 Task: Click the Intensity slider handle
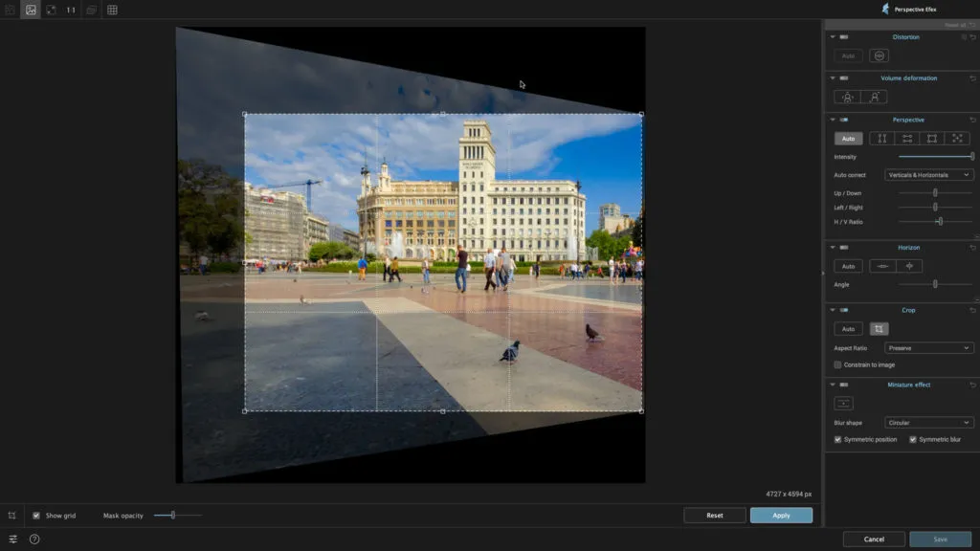(972, 156)
